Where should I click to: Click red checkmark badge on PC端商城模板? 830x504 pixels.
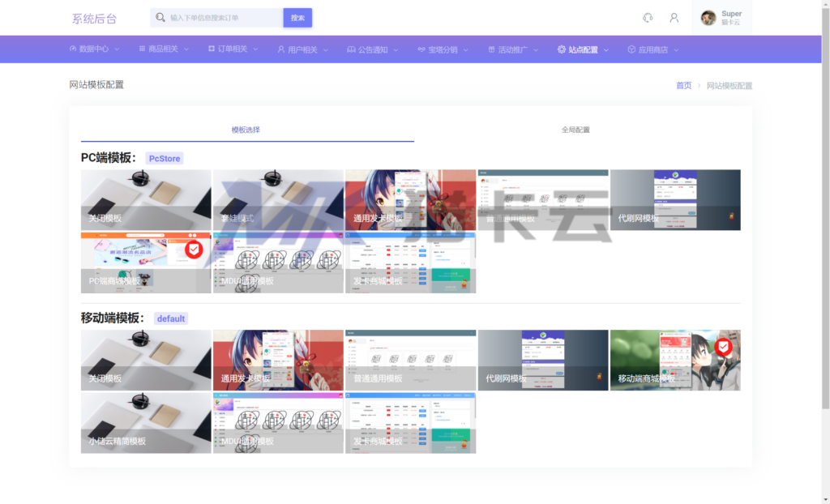click(194, 250)
